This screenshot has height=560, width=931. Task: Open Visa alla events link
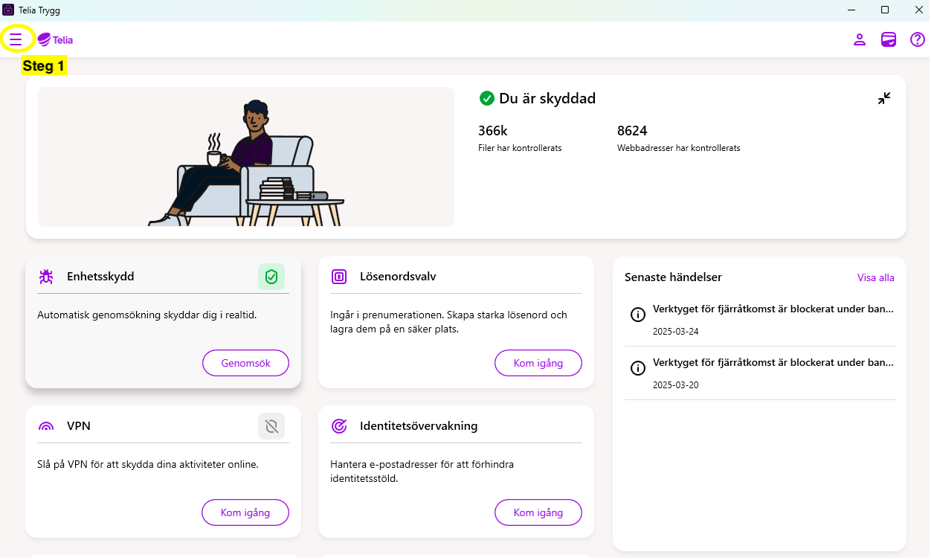[876, 277]
